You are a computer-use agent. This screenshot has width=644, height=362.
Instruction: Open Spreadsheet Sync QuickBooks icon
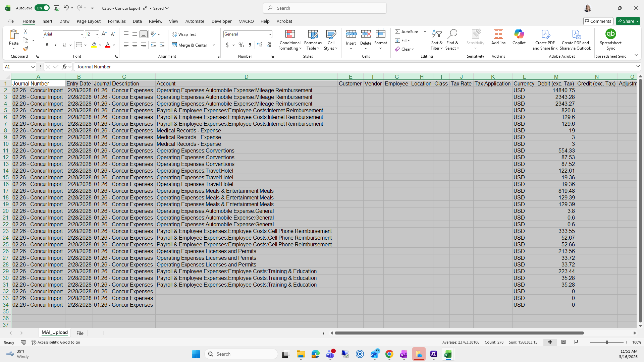(610, 34)
